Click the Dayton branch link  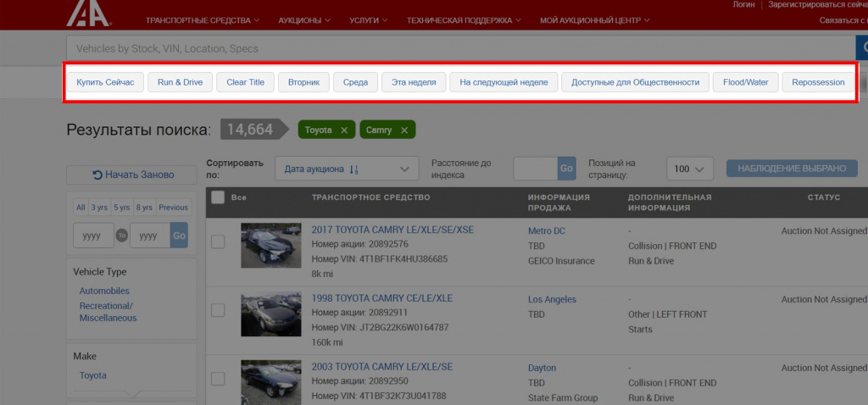pyautogui.click(x=542, y=368)
